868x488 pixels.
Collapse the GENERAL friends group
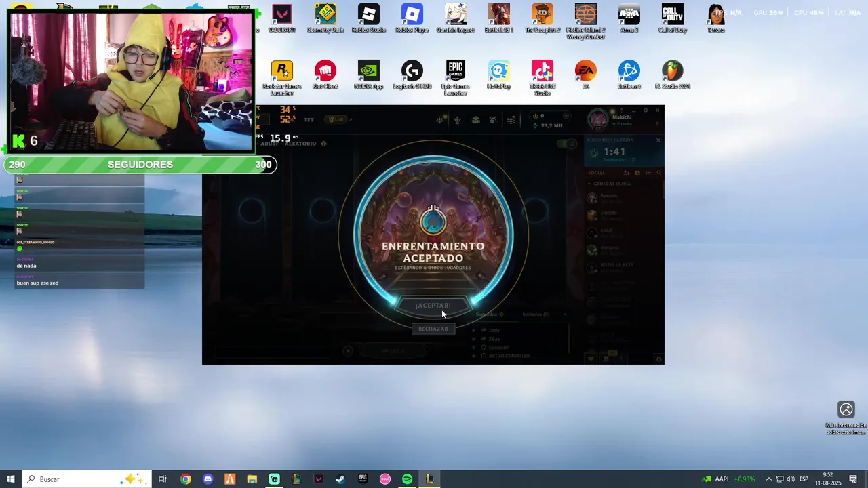(610, 184)
